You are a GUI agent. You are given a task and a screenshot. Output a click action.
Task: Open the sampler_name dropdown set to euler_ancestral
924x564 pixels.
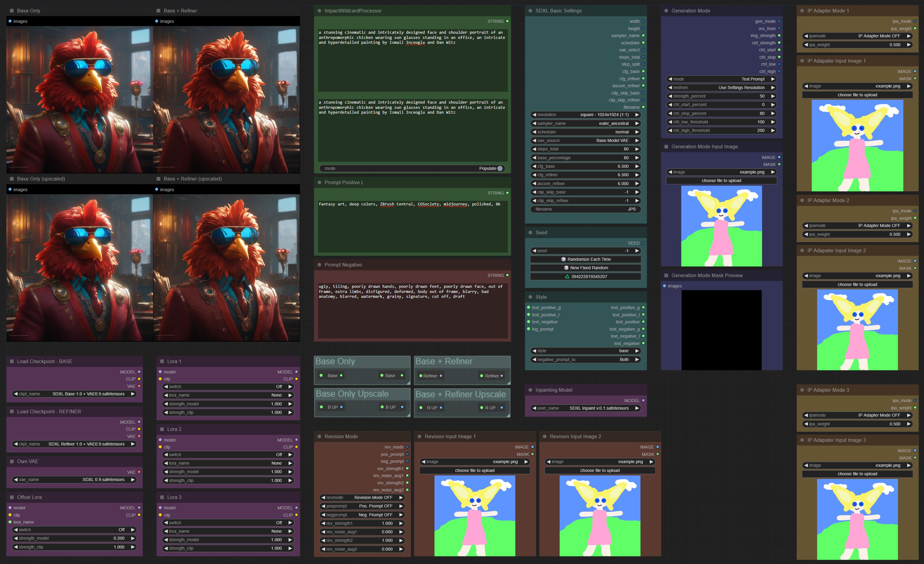tap(585, 123)
